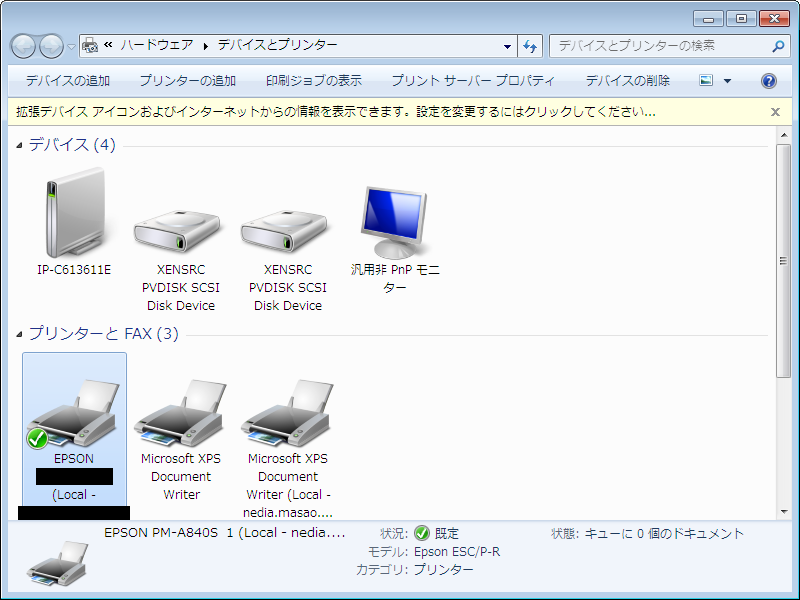Click the vertical scrollbar thumb
800x600 pixels.
(784, 261)
